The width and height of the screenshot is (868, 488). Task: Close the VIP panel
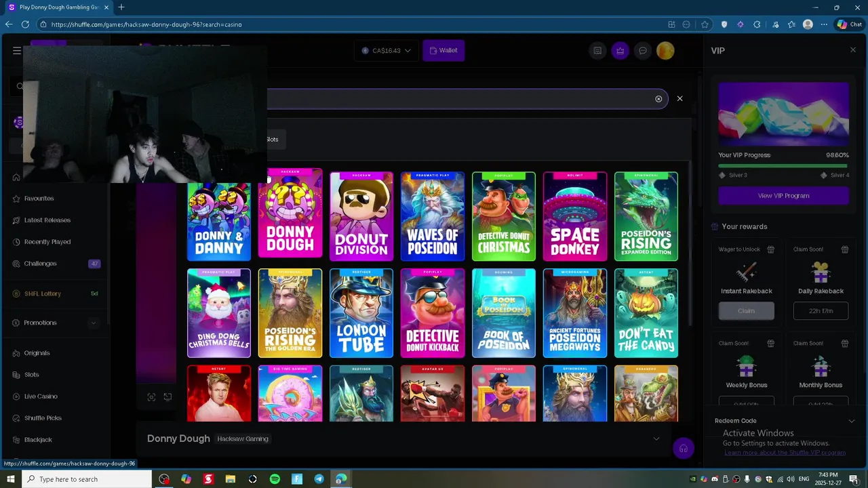pyautogui.click(x=852, y=50)
